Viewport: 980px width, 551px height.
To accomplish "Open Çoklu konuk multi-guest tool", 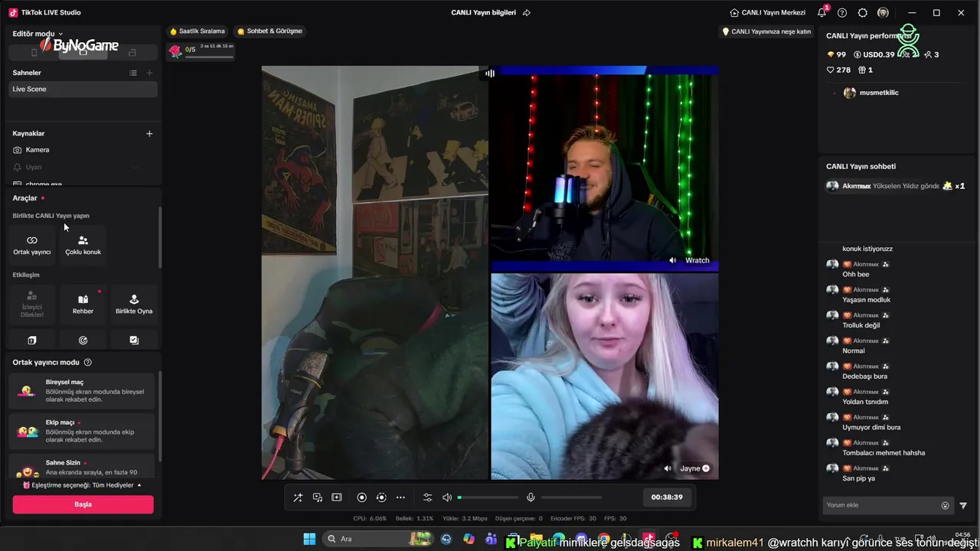I will pyautogui.click(x=83, y=245).
